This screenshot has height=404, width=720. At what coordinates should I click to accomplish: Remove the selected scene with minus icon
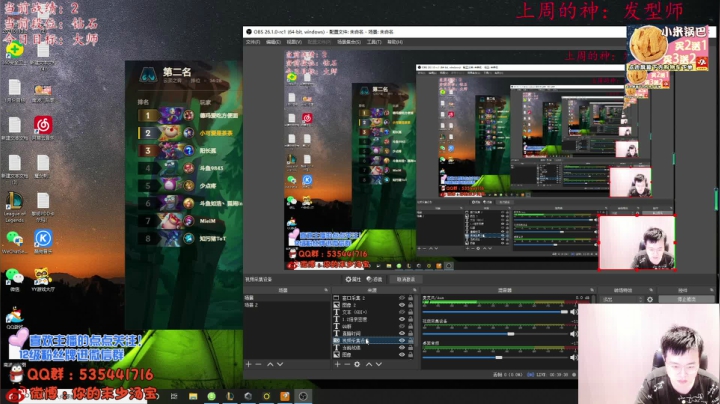258,364
